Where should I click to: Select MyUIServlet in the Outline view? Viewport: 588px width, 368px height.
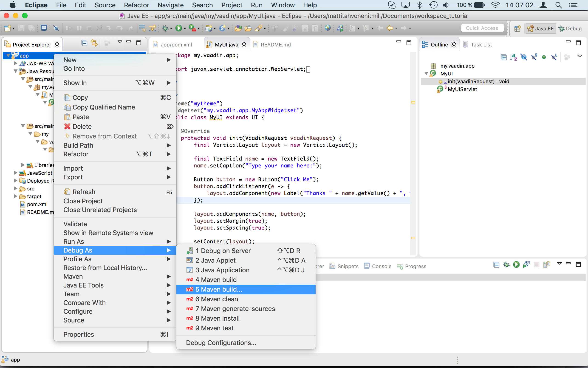[x=462, y=89]
